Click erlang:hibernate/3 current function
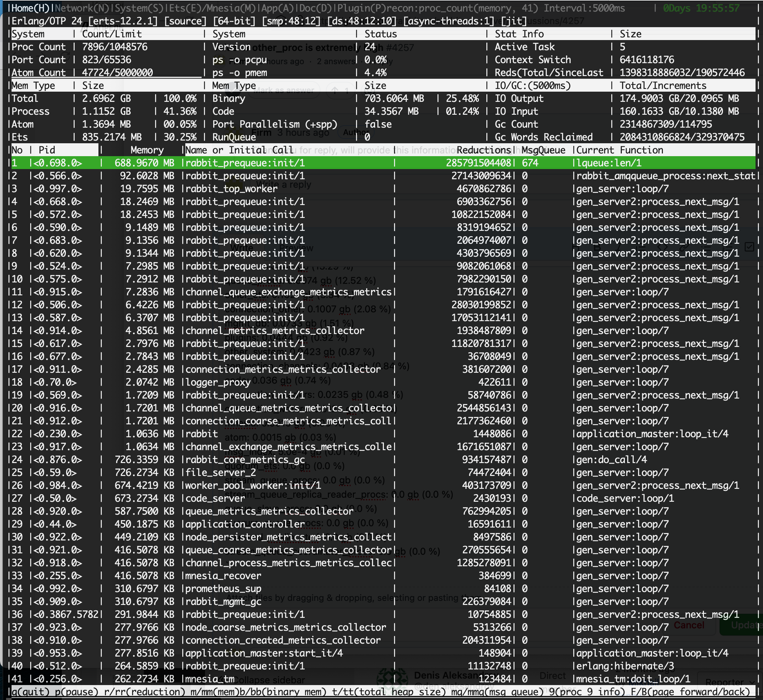763x700 pixels. coord(625,666)
